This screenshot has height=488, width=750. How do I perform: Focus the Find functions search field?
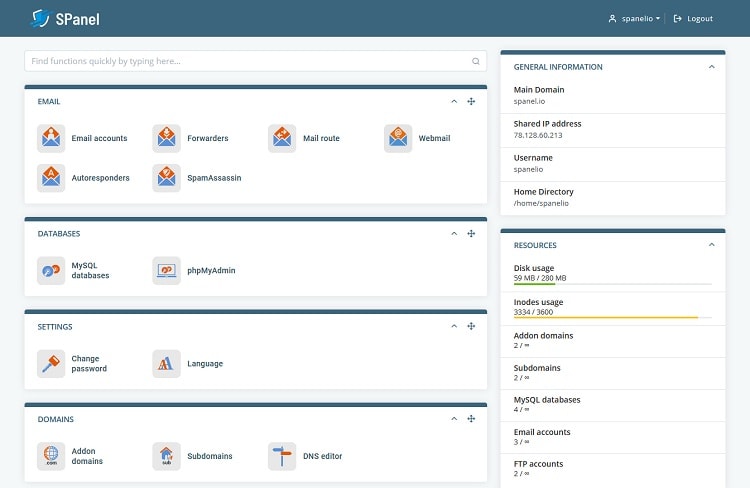[x=255, y=61]
